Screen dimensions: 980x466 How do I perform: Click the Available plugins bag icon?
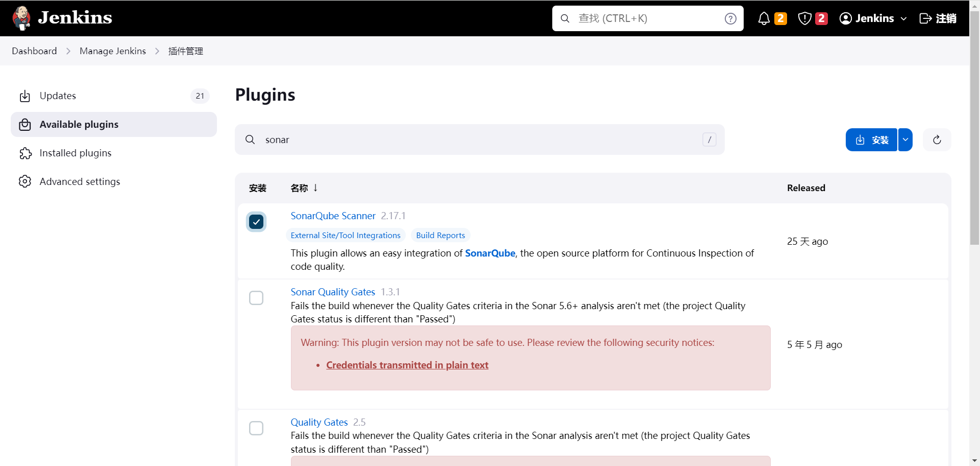point(25,125)
